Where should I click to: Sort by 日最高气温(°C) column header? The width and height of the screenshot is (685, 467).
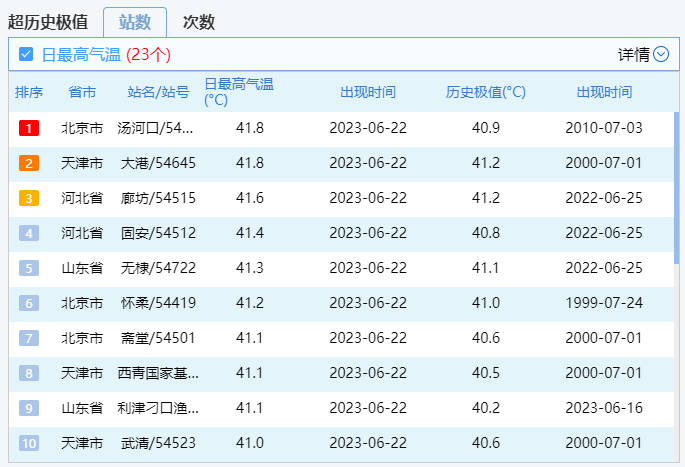(x=238, y=92)
